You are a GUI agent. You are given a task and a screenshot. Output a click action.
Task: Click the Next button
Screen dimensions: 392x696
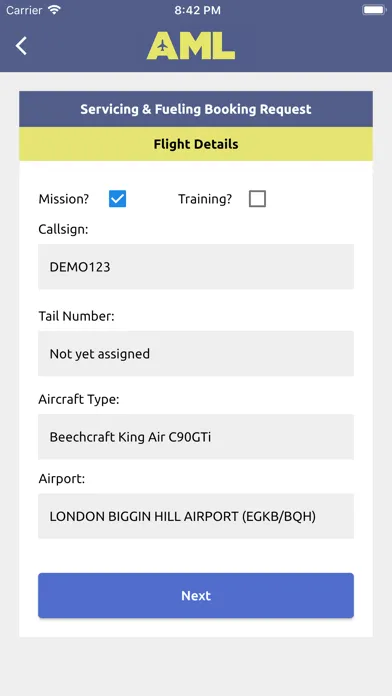click(196, 596)
